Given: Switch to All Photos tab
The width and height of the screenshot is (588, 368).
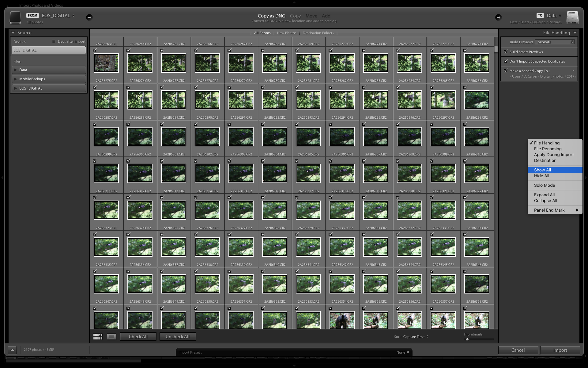Looking at the screenshot, I should point(262,33).
